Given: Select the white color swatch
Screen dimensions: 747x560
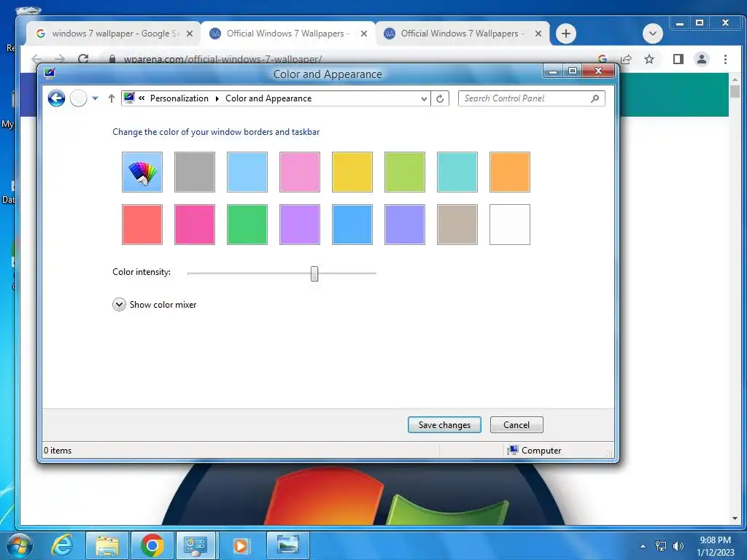Looking at the screenshot, I should [510, 225].
